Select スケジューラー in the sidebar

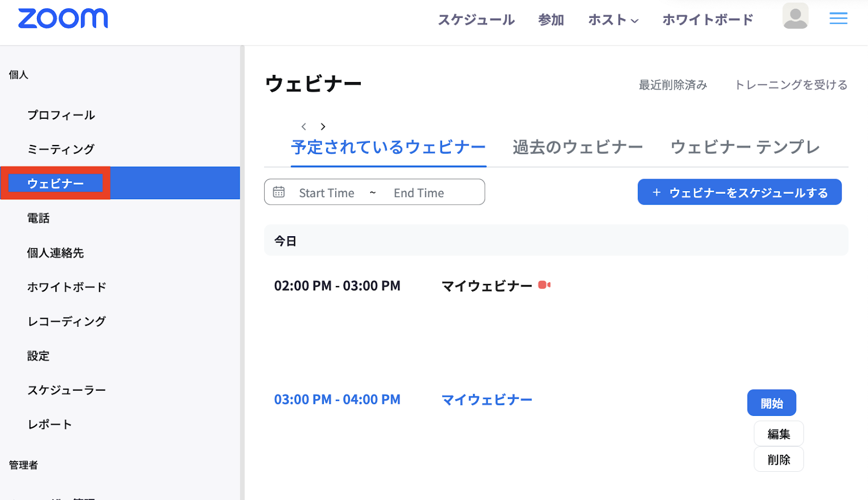[67, 390]
